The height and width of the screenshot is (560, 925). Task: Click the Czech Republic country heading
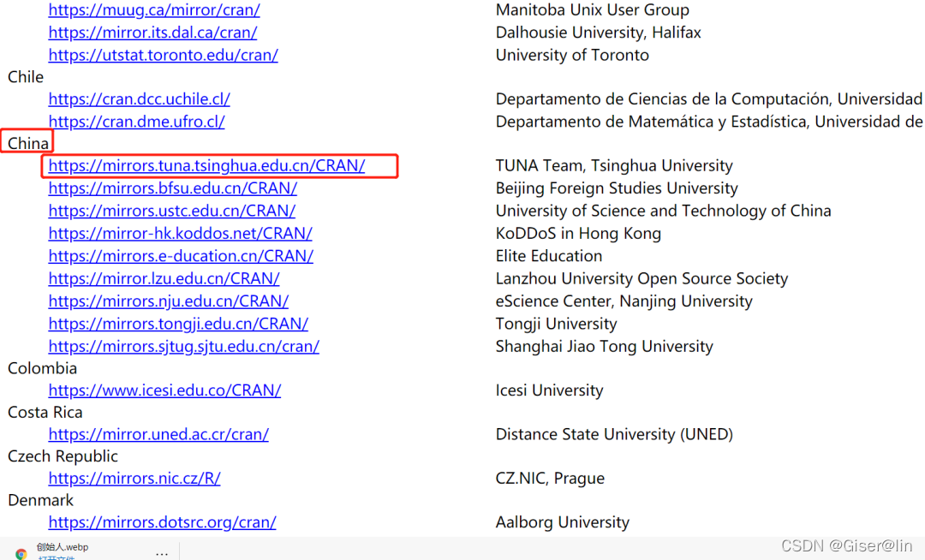63,456
